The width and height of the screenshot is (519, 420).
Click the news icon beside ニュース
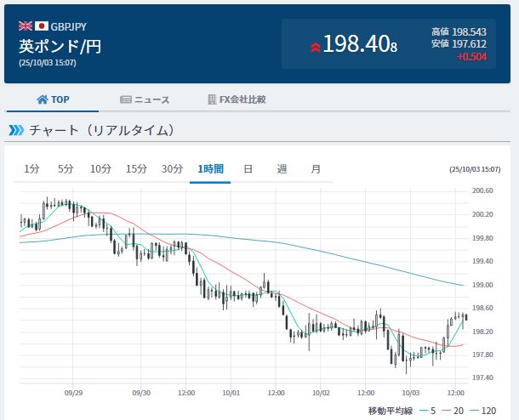[126, 99]
